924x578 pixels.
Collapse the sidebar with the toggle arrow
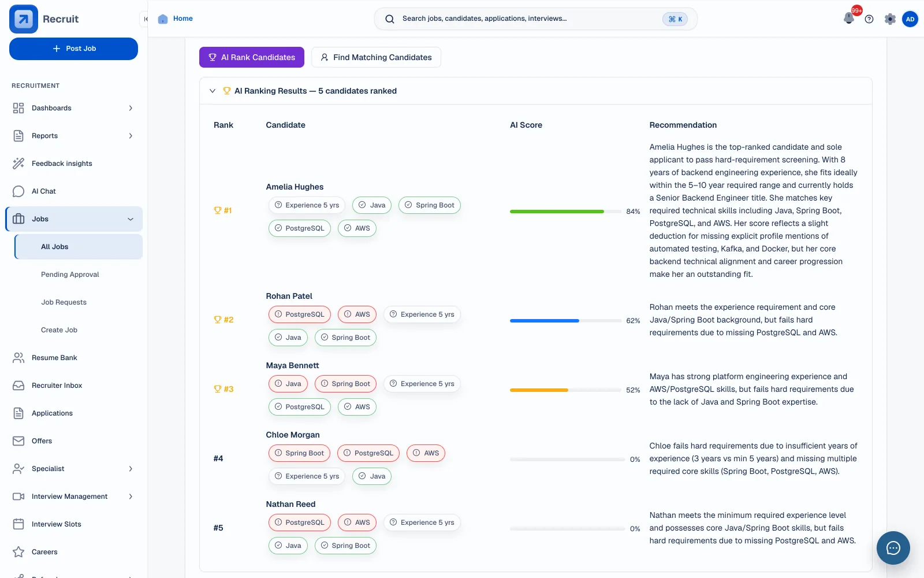145,19
